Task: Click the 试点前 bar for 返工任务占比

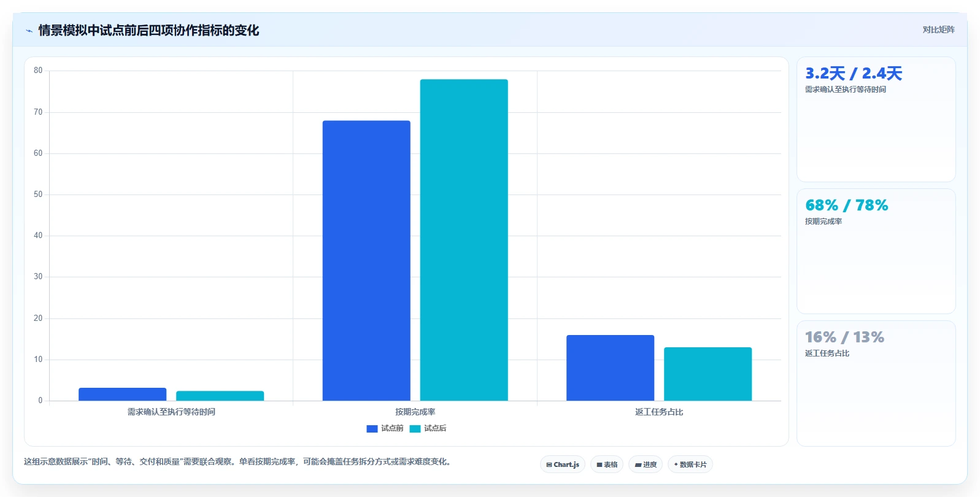Action: coord(610,368)
